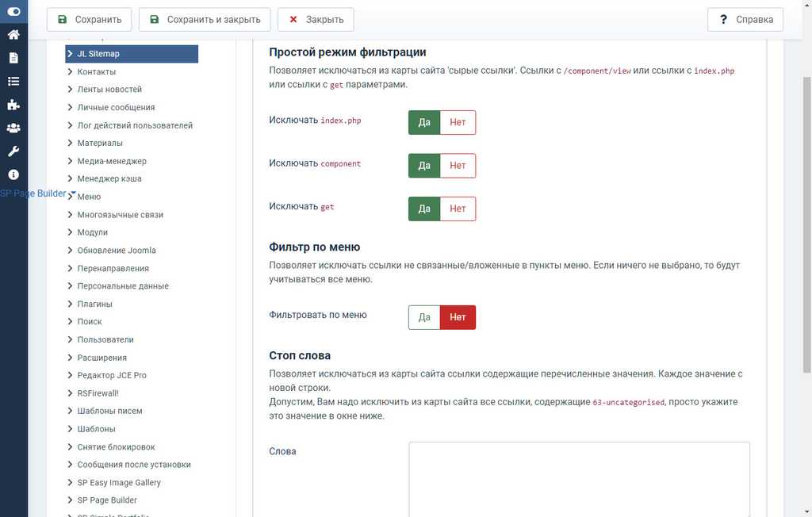
Task: Open the users group icon in sidebar
Action: (x=13, y=128)
